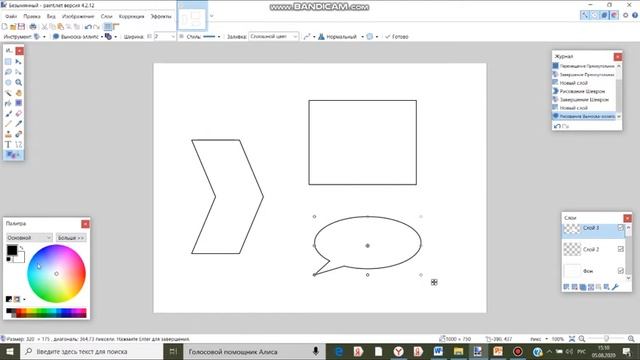This screenshot has width=640, height=360.
Task: Expand the image thumbnail list arrow
Action: pyautogui.click(x=211, y=16)
